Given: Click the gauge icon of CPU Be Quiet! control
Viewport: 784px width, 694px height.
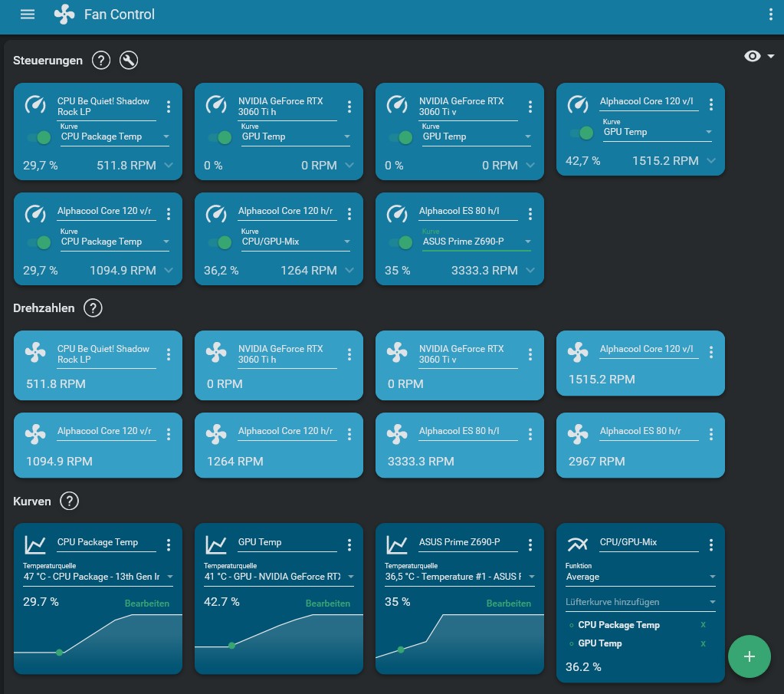Looking at the screenshot, I should point(35,104).
